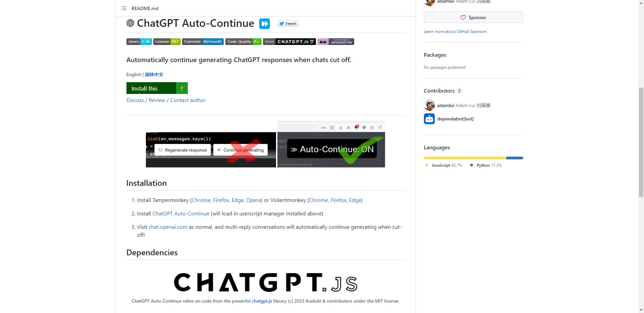Click the sponsor adamlui avatar above the Sponsor button

click(429, 2)
